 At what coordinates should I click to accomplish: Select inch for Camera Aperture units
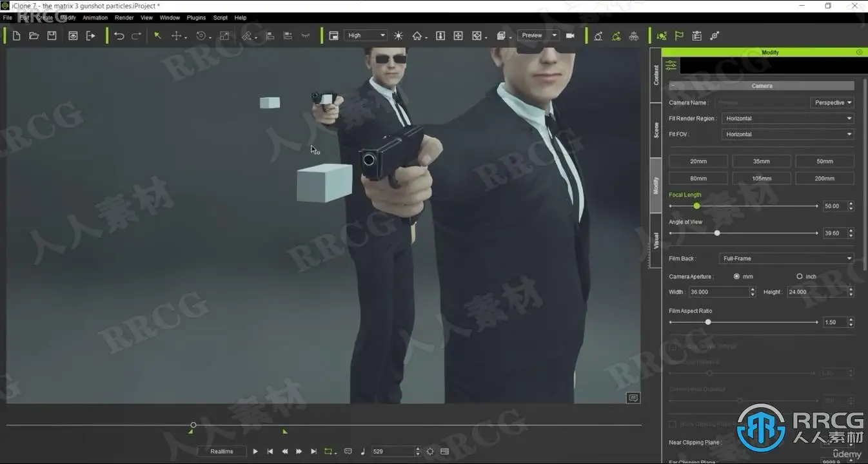pos(800,276)
